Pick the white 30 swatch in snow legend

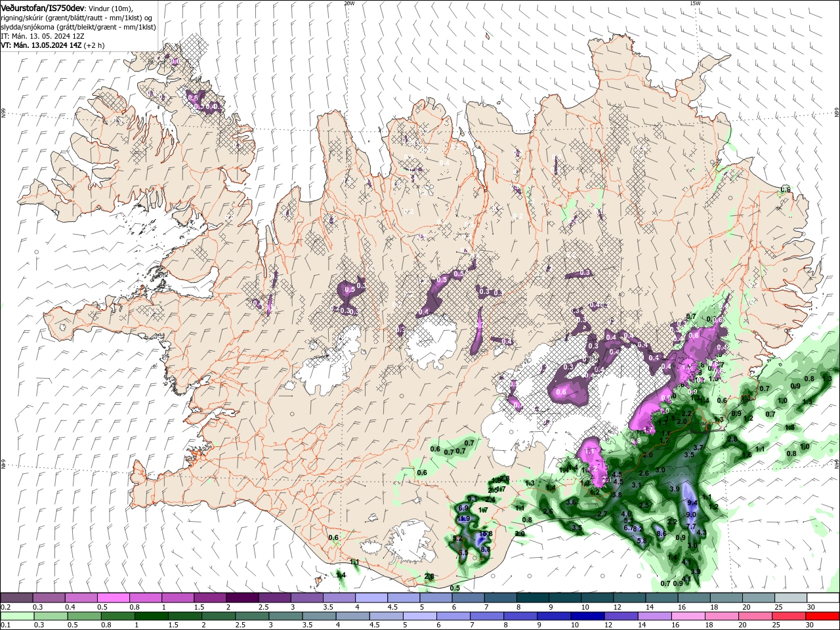click(822, 598)
